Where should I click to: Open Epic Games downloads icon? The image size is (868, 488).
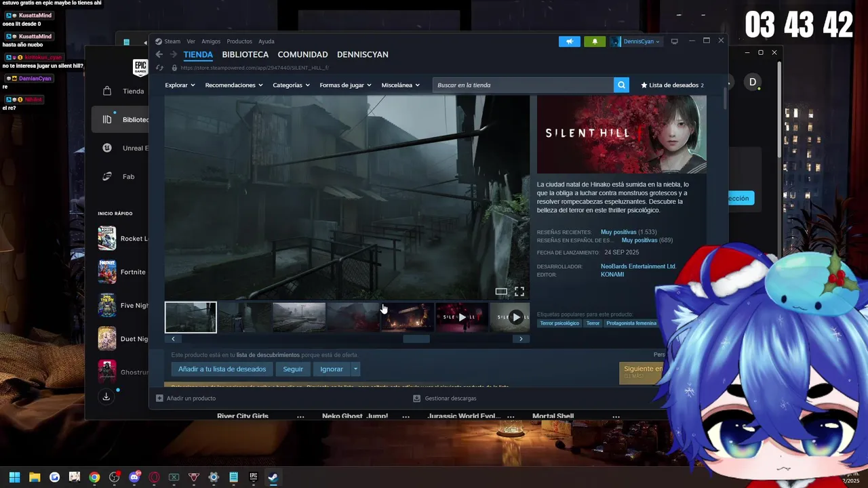click(106, 396)
